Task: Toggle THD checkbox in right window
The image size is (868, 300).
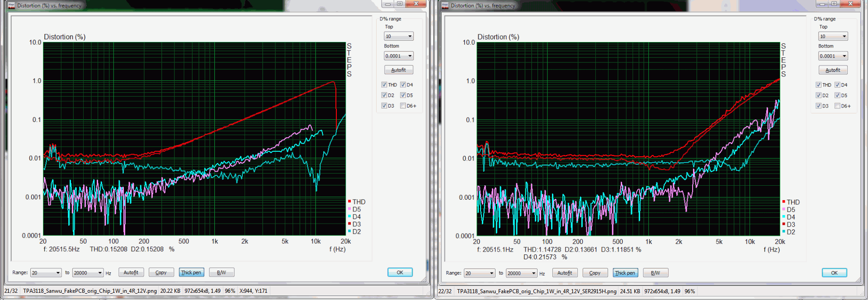Action: pyautogui.click(x=818, y=85)
